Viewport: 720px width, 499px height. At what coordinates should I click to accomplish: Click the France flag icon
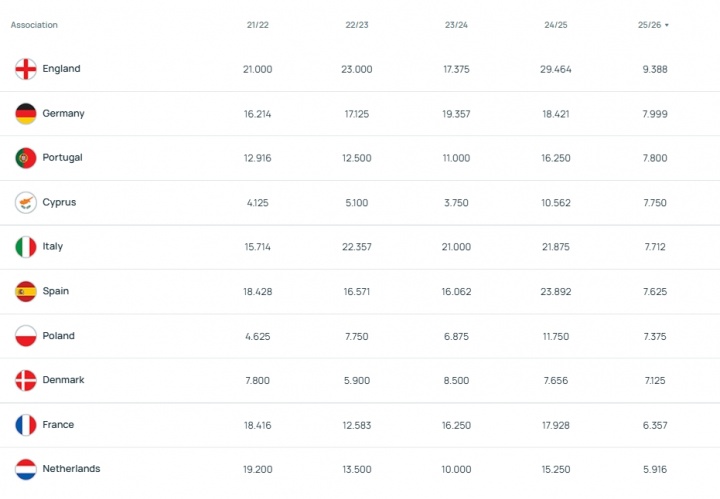26,425
